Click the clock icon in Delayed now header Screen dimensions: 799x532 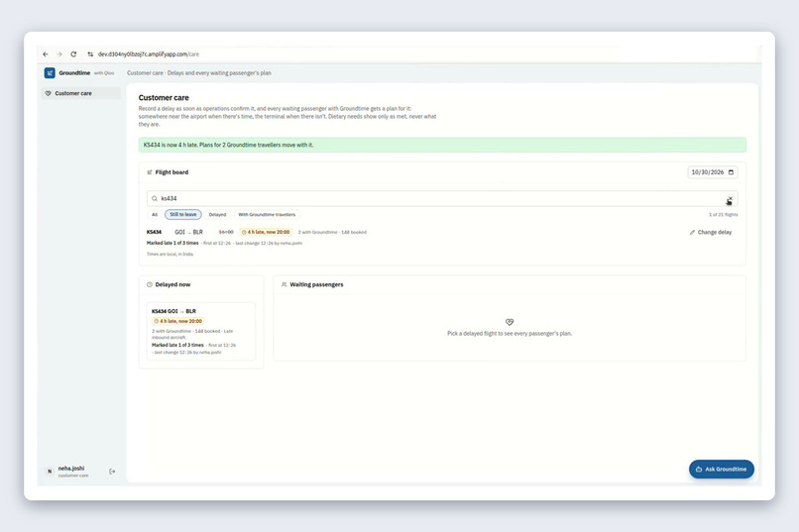[150, 284]
